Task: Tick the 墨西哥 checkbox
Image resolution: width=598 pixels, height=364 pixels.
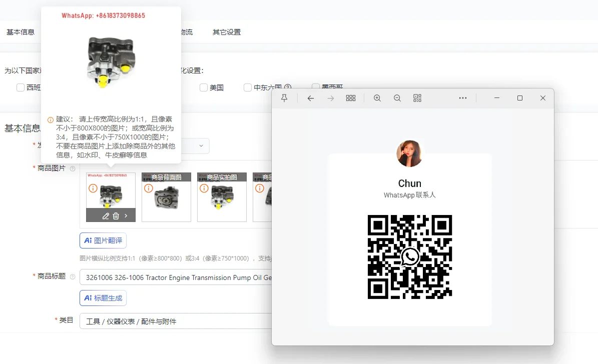Action: coord(315,87)
